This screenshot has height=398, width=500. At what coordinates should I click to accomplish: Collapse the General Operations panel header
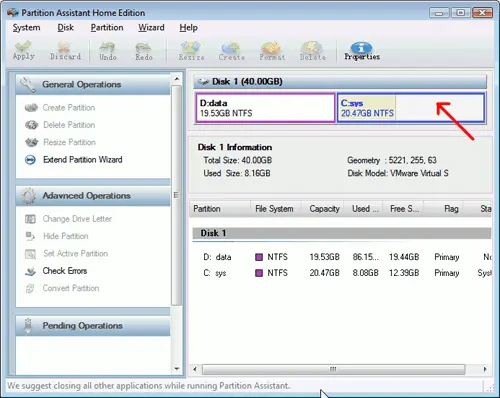(93, 84)
